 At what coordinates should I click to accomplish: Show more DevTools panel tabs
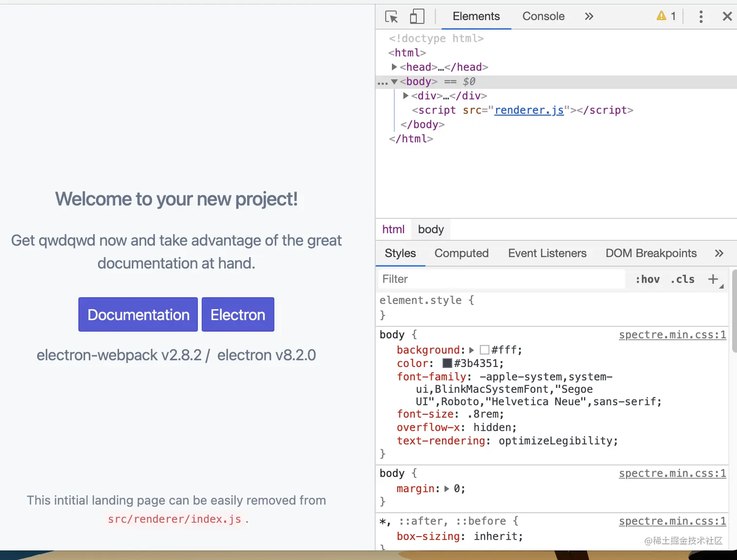click(589, 17)
